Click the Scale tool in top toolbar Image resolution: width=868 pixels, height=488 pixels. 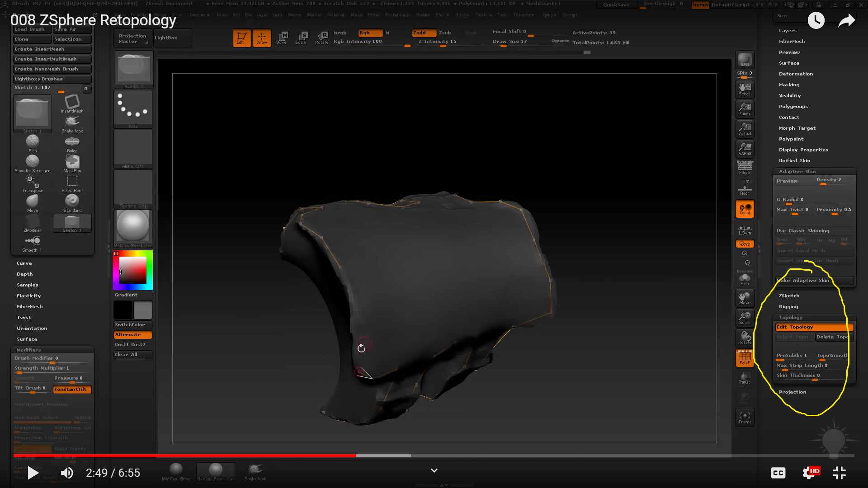[301, 38]
